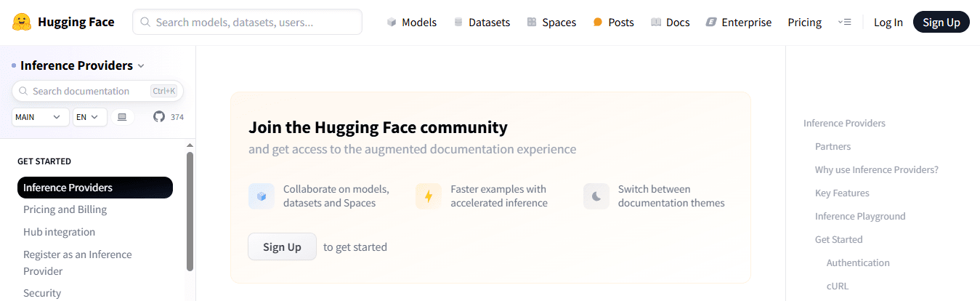Jump to Inference Providers table of contents

pyautogui.click(x=844, y=123)
